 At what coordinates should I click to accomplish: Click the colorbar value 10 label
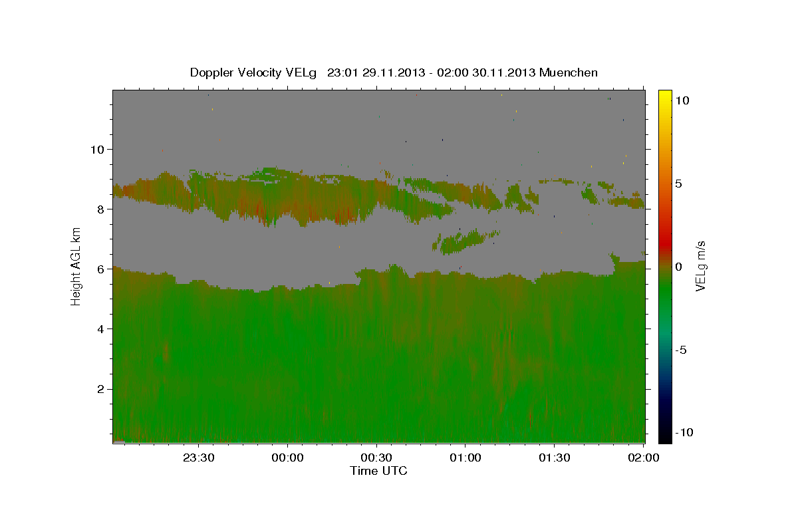click(682, 100)
